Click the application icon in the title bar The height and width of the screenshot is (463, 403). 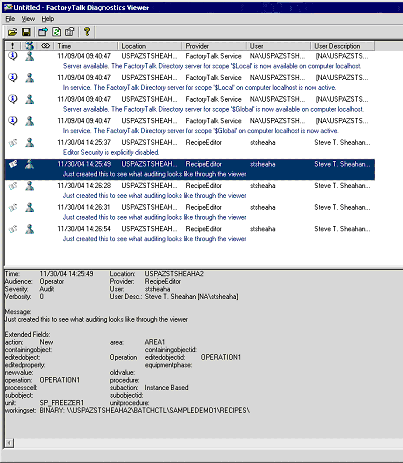pyautogui.click(x=8, y=7)
